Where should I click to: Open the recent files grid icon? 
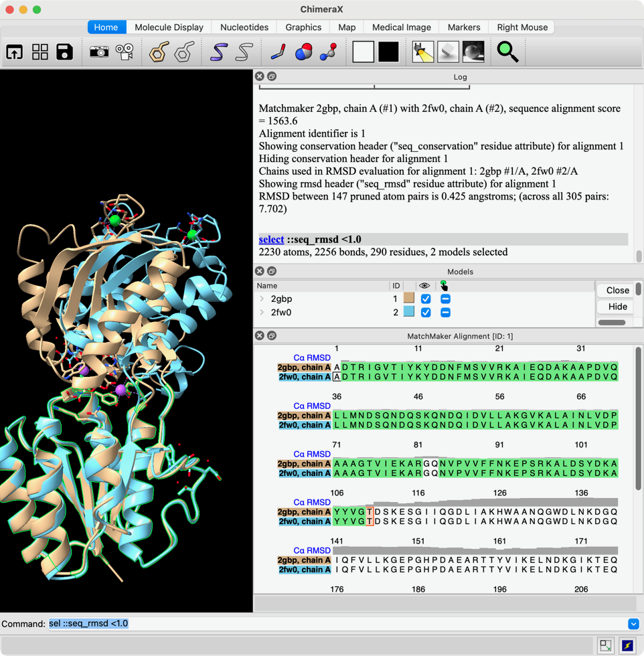[40, 52]
